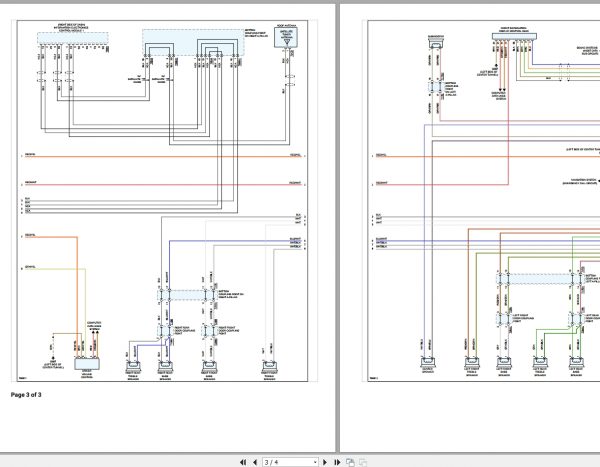
Task: Jump to the first page
Action: (x=243, y=462)
